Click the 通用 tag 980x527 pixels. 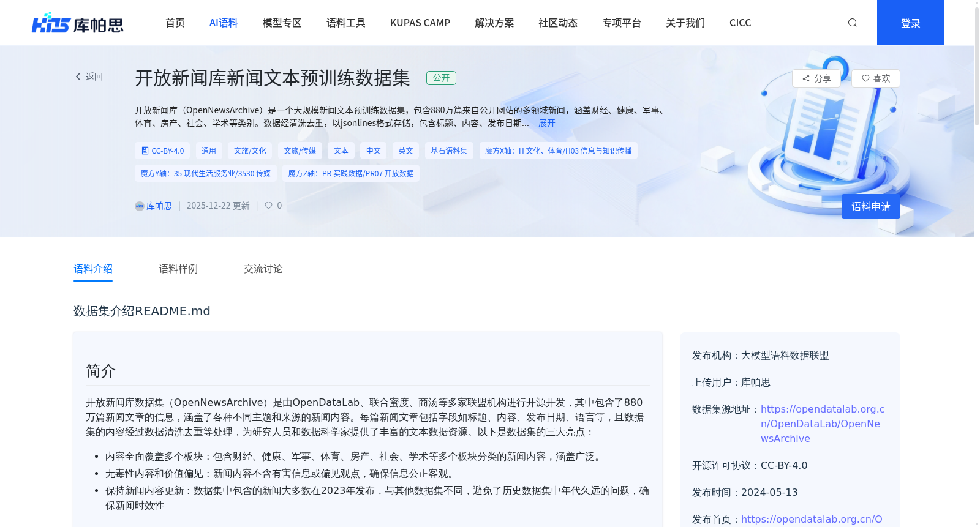pyautogui.click(x=209, y=151)
